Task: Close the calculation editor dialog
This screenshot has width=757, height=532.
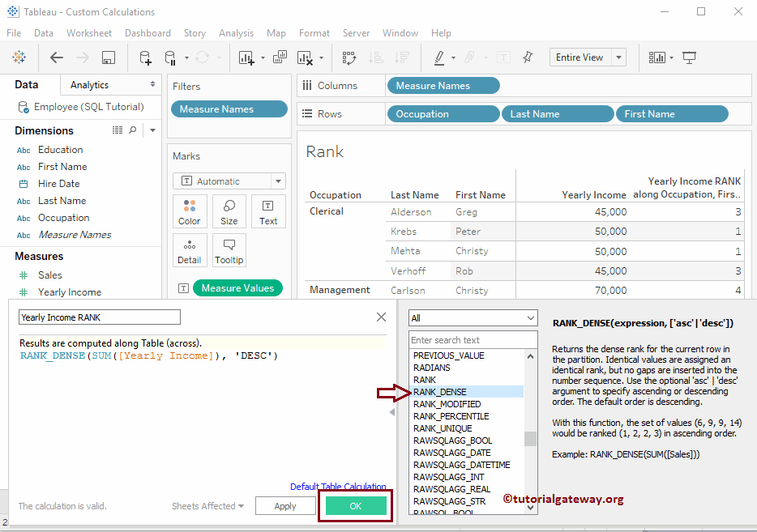Action: 381,317
